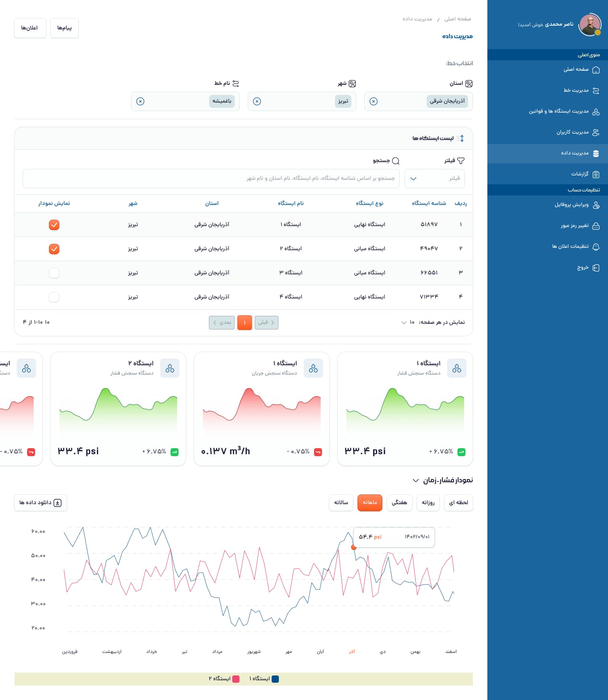This screenshot has width=608, height=700.
Task: Click ایستگاه ۱ flow sensor card icon
Action: (x=313, y=368)
